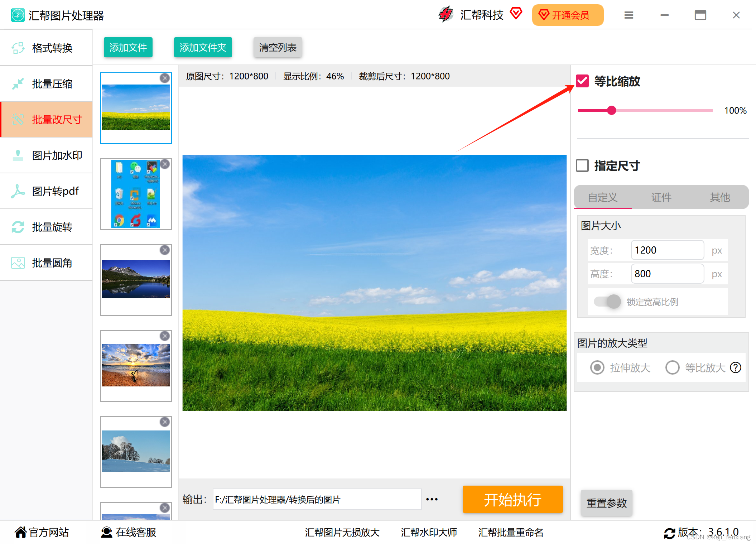
Task: Select the 拉伸放大 radio button
Action: (x=597, y=367)
